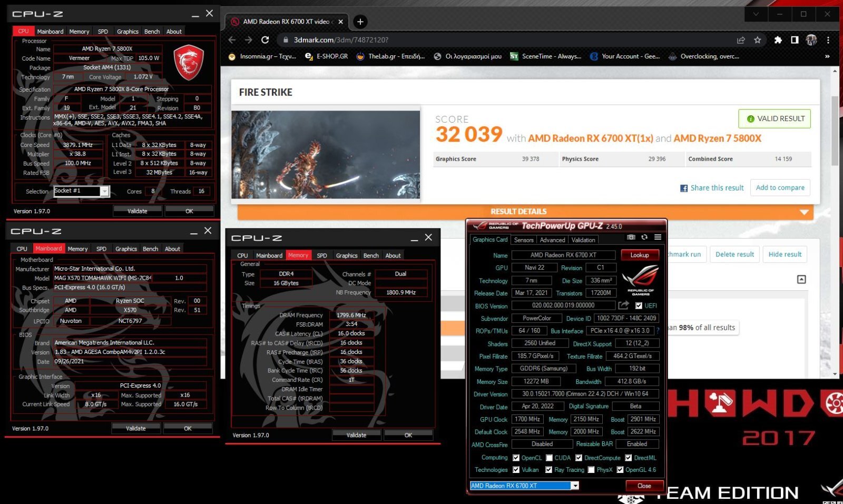The image size is (843, 504).
Task: Open the browser extensions puzzle icon
Action: 778,40
